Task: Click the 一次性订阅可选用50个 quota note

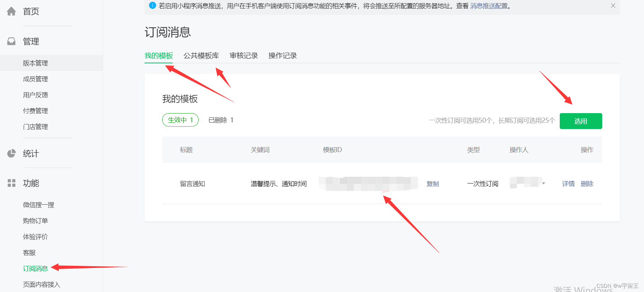Action: [x=492, y=121]
